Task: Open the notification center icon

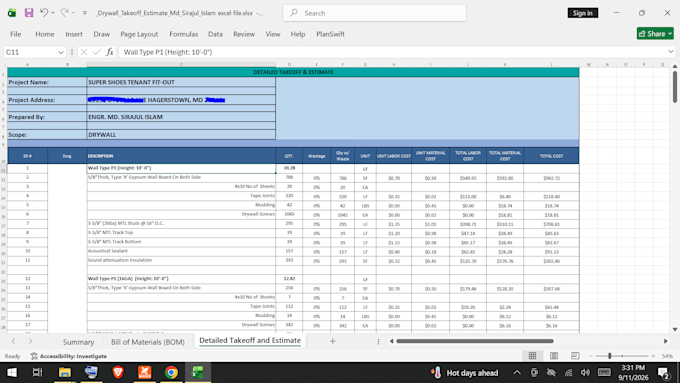Action: tap(663, 373)
